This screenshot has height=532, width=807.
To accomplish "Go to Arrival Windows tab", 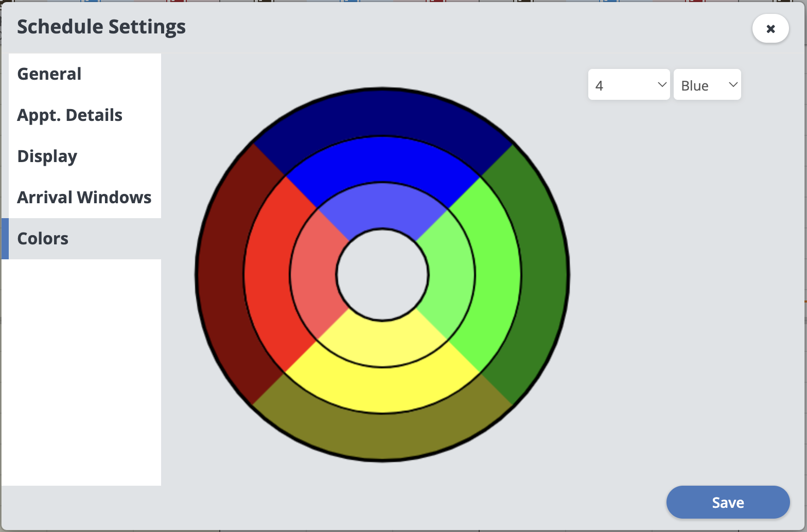I will 84,198.
